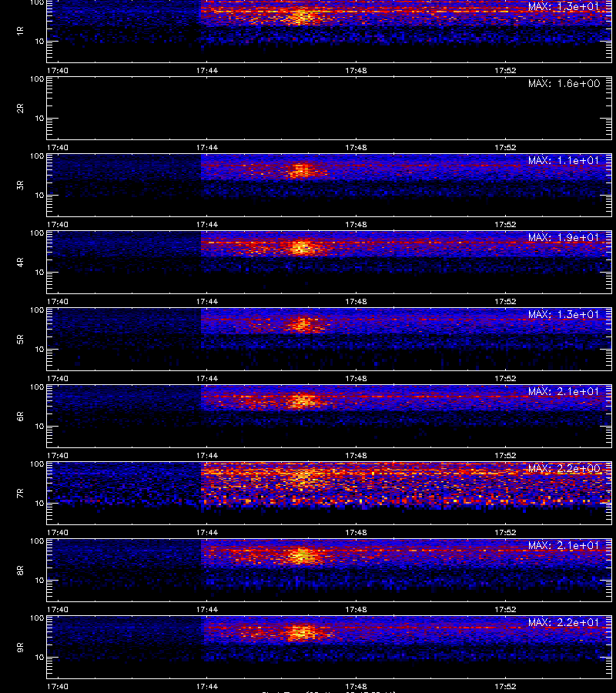The width and height of the screenshot is (616, 693).
Task: Select the MAX: 1.3e+01 label in panel 5R
Action: (x=564, y=314)
